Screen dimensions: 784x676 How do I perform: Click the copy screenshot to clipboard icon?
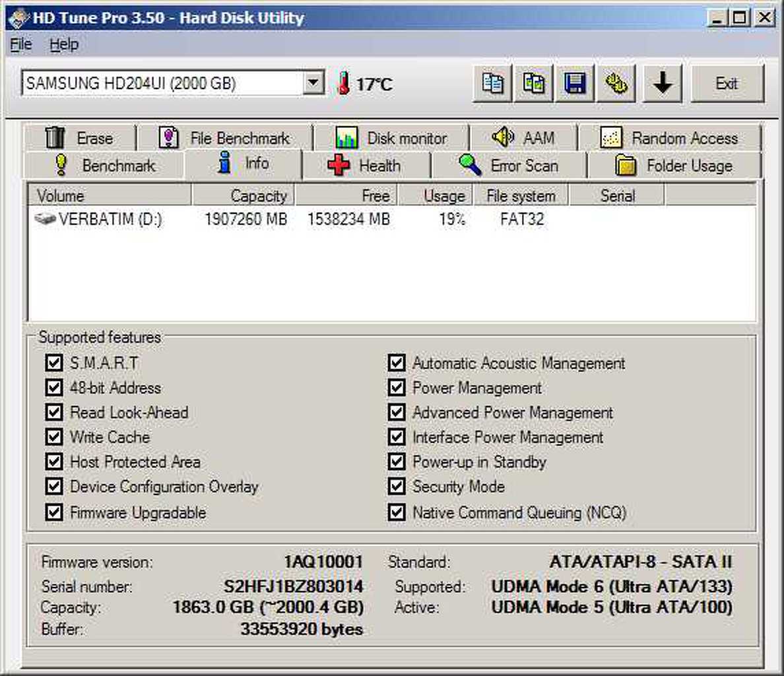click(x=533, y=83)
